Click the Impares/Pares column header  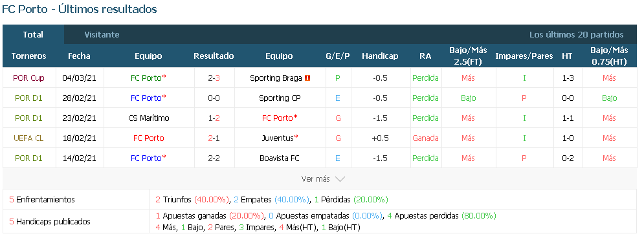(524, 56)
